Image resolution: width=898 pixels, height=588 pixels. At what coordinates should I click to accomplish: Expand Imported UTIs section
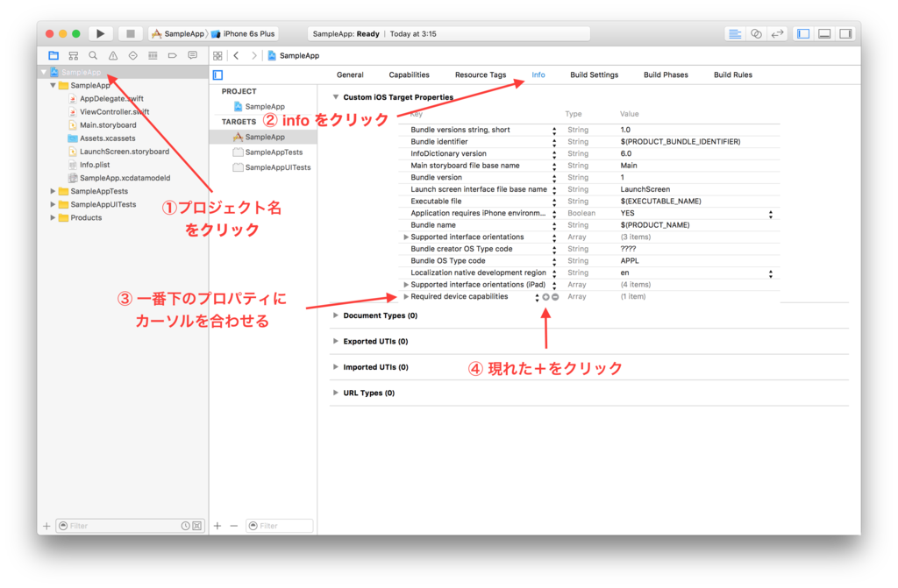pos(336,367)
